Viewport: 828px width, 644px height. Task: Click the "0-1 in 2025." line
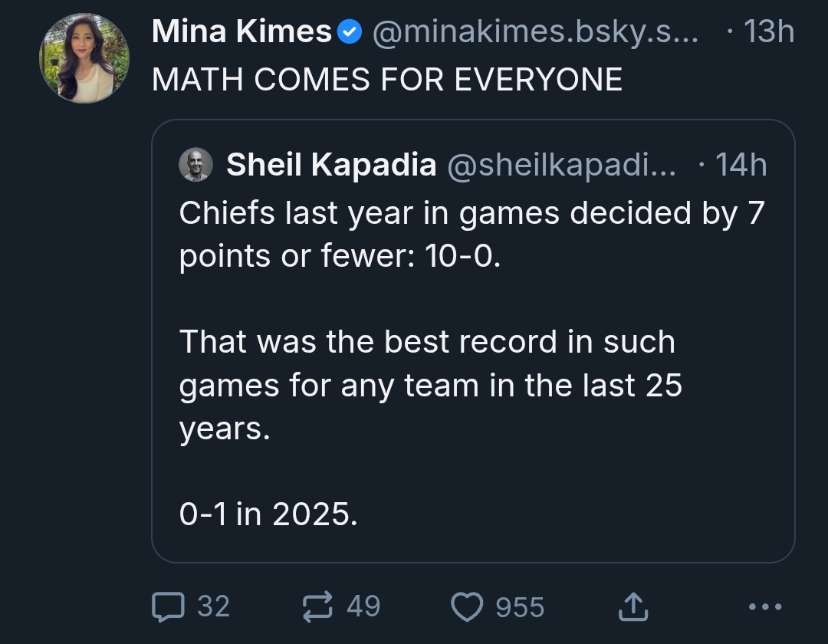(x=268, y=514)
